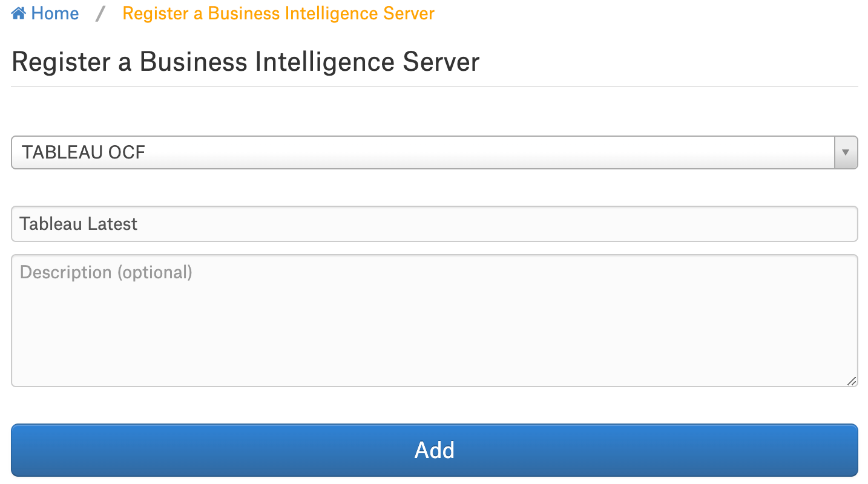The height and width of the screenshot is (484, 868).
Task: Click the slash separator in the breadcrumb
Action: click(100, 13)
